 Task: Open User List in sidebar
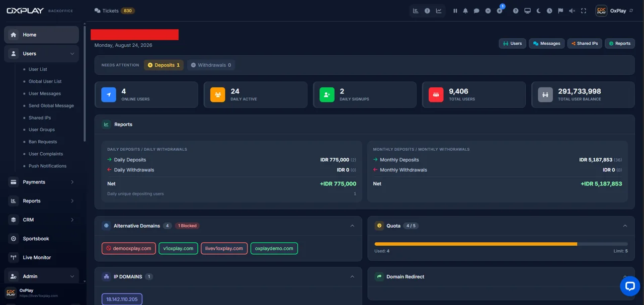coord(38,69)
